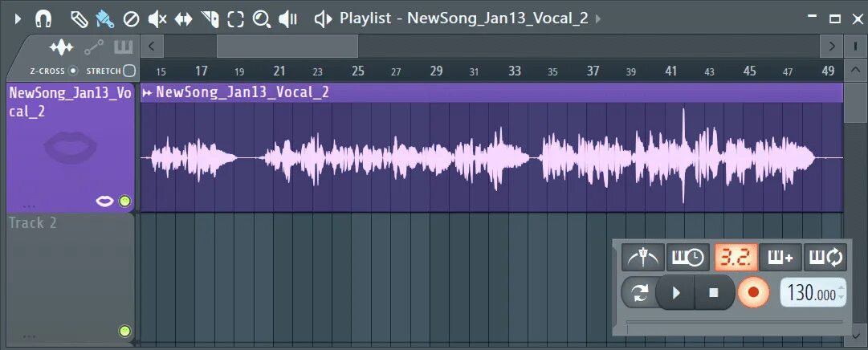
Task: Toggle loop recording button
Action: [x=825, y=258]
